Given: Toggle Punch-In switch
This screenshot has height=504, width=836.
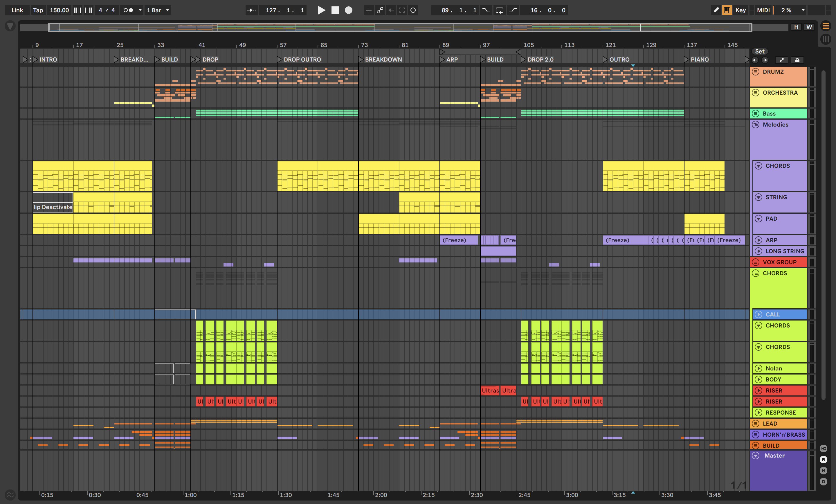Looking at the screenshot, I should tap(486, 10).
